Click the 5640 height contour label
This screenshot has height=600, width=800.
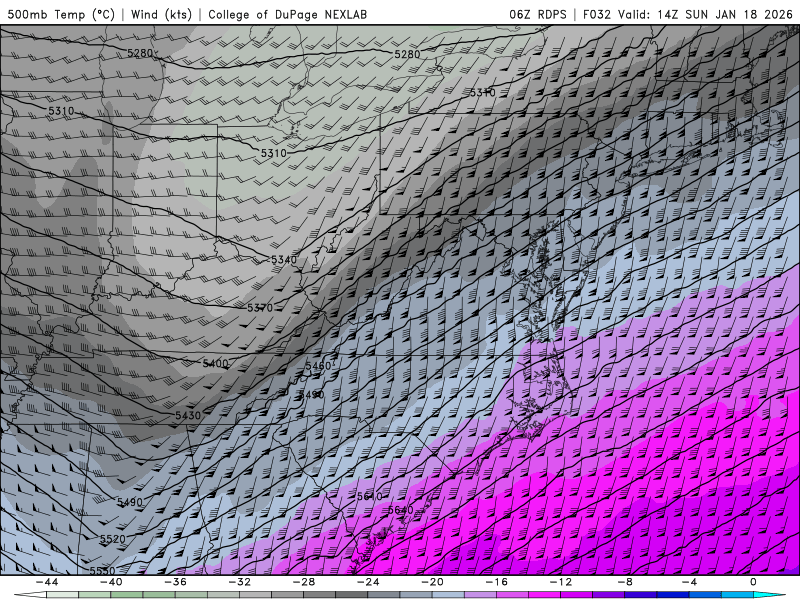[x=401, y=510]
